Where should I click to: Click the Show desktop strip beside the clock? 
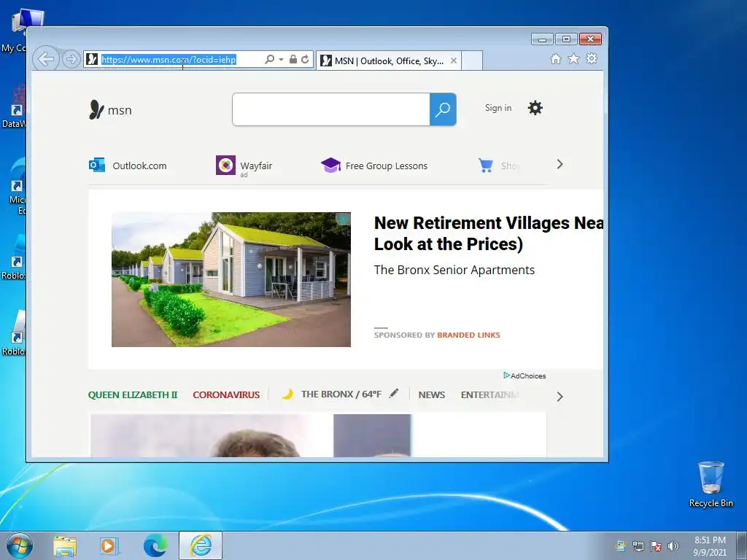tap(742, 545)
